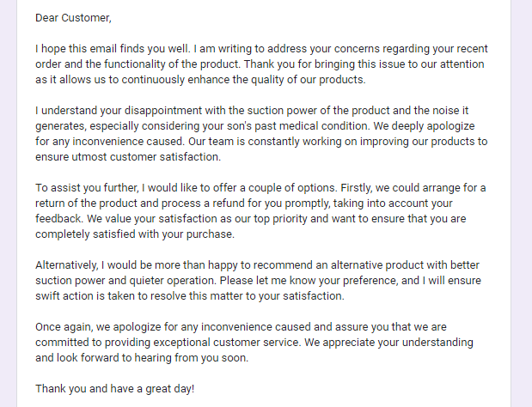The width and height of the screenshot is (532, 407).
Task: Click the paragraph starting with "Alternatively"
Action: pos(258,281)
